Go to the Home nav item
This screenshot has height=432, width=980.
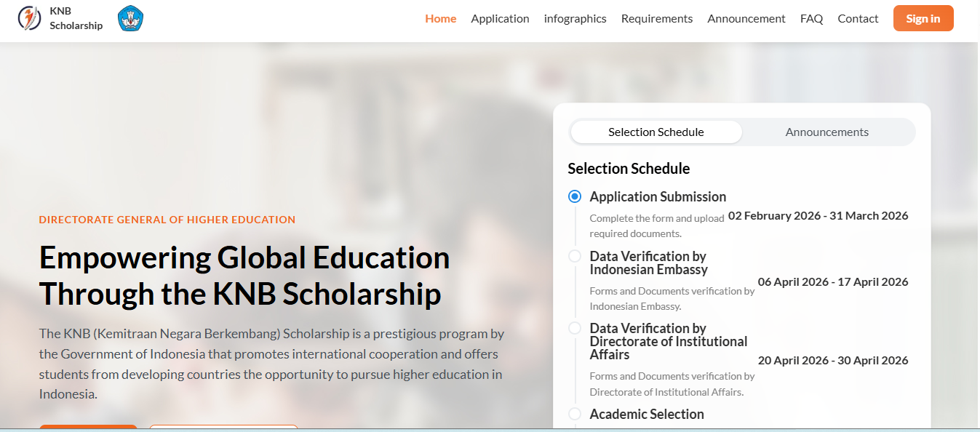tap(440, 19)
